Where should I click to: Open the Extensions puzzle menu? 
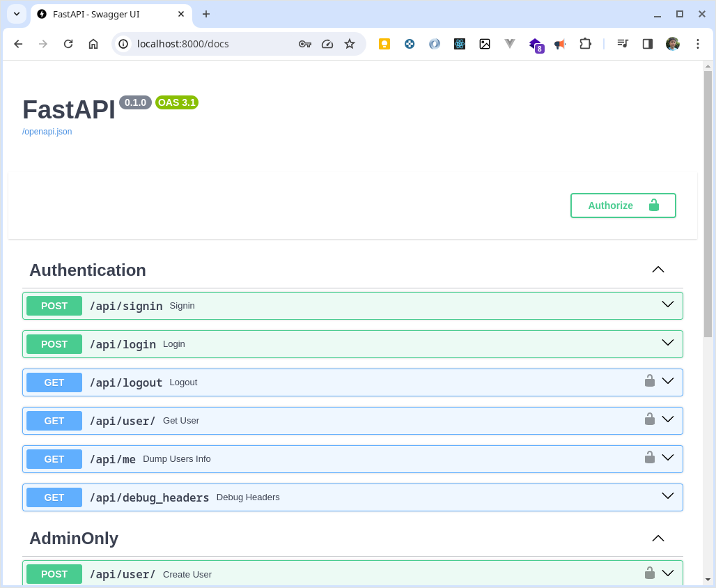tap(585, 44)
